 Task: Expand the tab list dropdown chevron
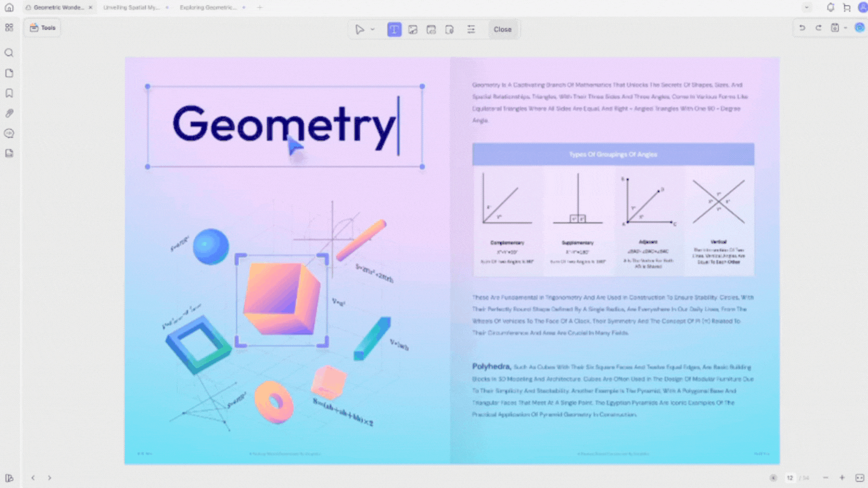807,8
